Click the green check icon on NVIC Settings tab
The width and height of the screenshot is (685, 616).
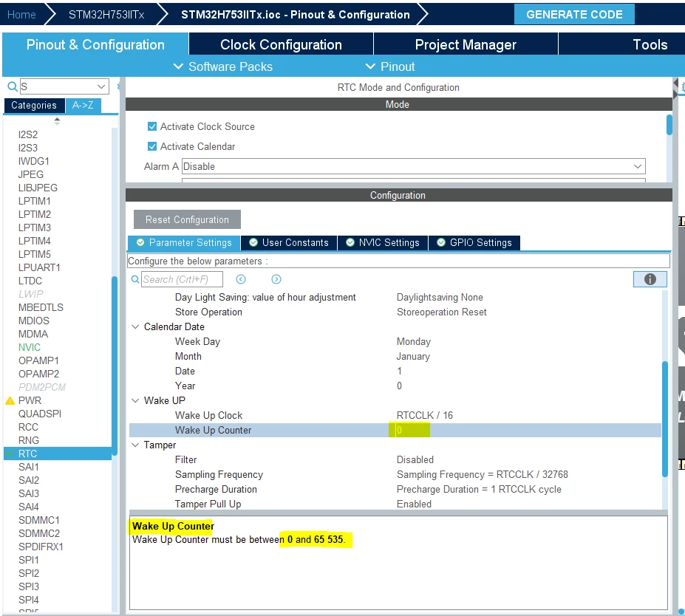(350, 243)
